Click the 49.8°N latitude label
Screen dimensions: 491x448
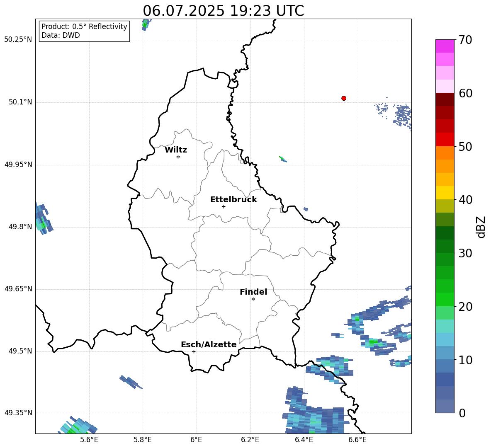pyautogui.click(x=20, y=227)
